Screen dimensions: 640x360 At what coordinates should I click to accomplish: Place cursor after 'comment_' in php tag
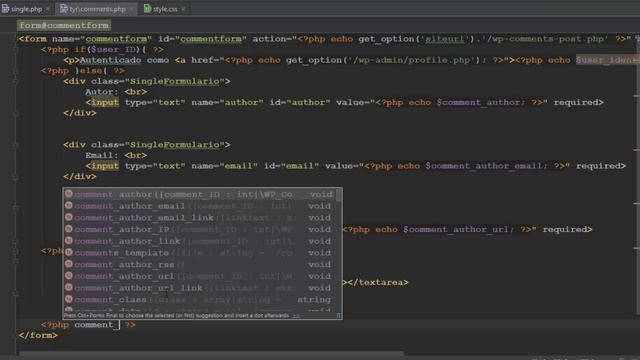[x=119, y=325]
